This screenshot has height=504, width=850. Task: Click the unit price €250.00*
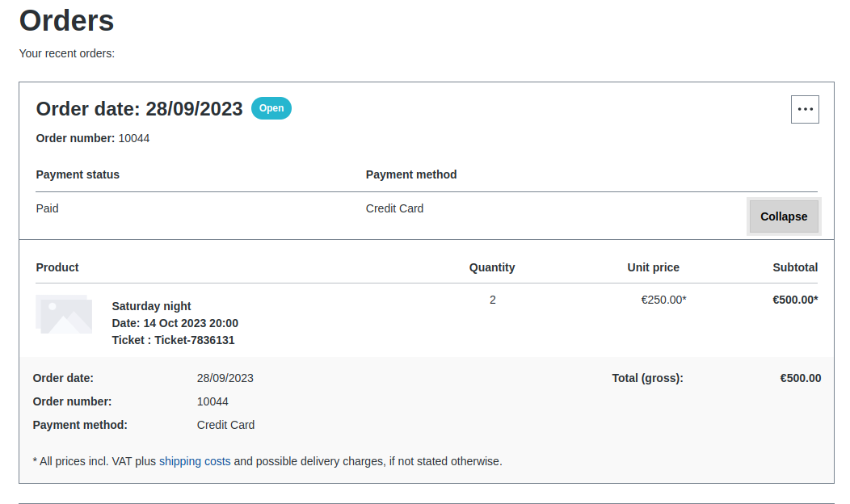(663, 300)
